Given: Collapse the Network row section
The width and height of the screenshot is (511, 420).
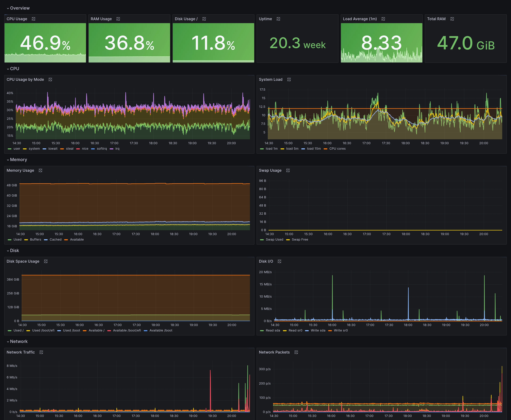Looking at the screenshot, I should pyautogui.click(x=17, y=342).
